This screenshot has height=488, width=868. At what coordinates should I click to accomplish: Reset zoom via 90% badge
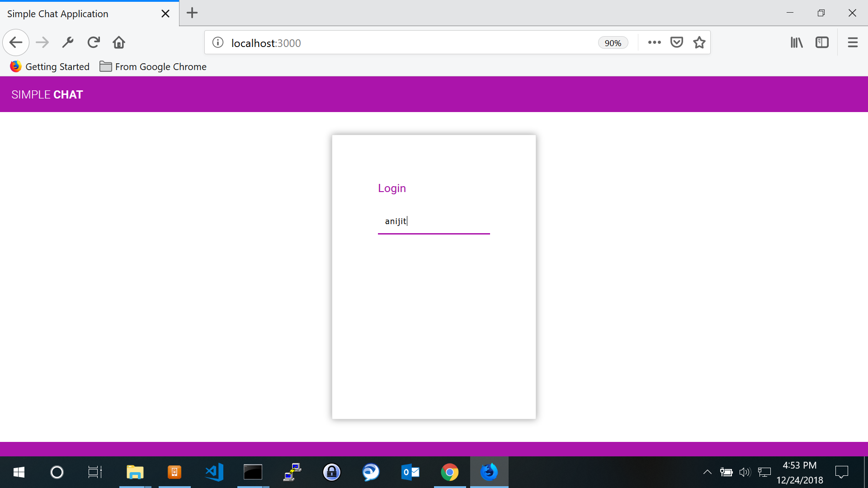tap(613, 43)
